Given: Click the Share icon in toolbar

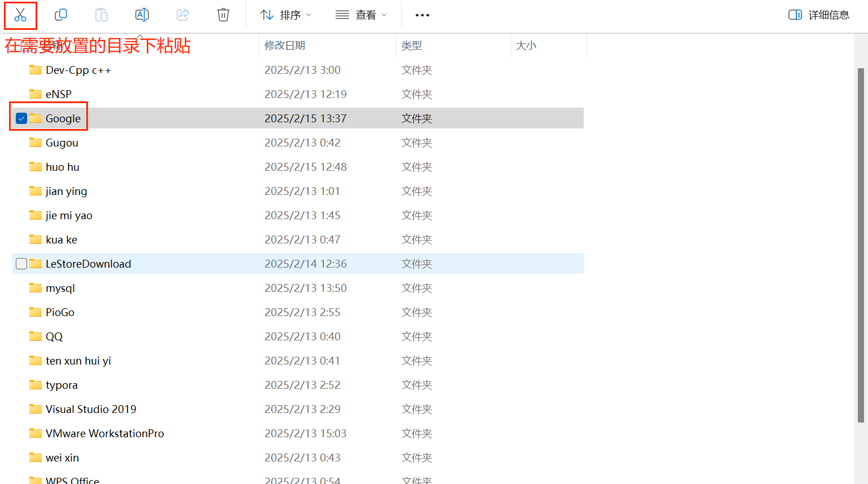Looking at the screenshot, I should [183, 15].
